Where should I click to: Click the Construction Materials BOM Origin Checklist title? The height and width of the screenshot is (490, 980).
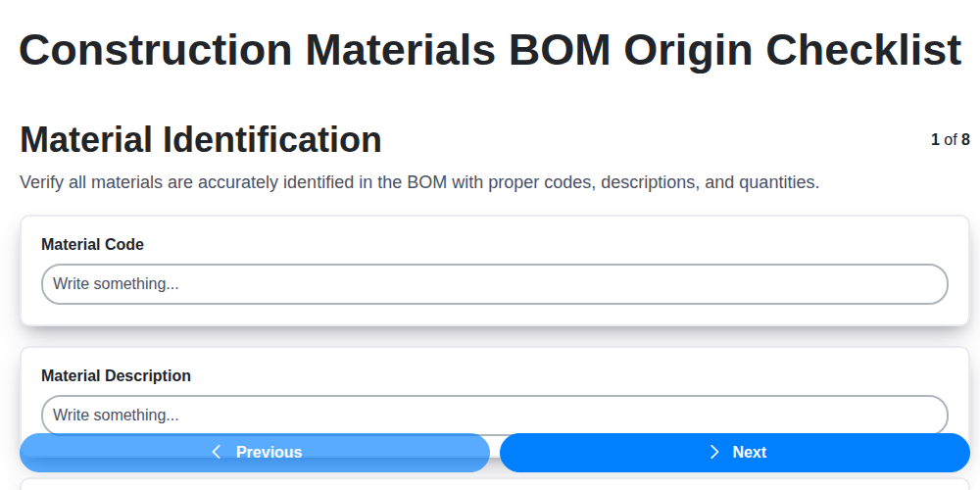(490, 49)
